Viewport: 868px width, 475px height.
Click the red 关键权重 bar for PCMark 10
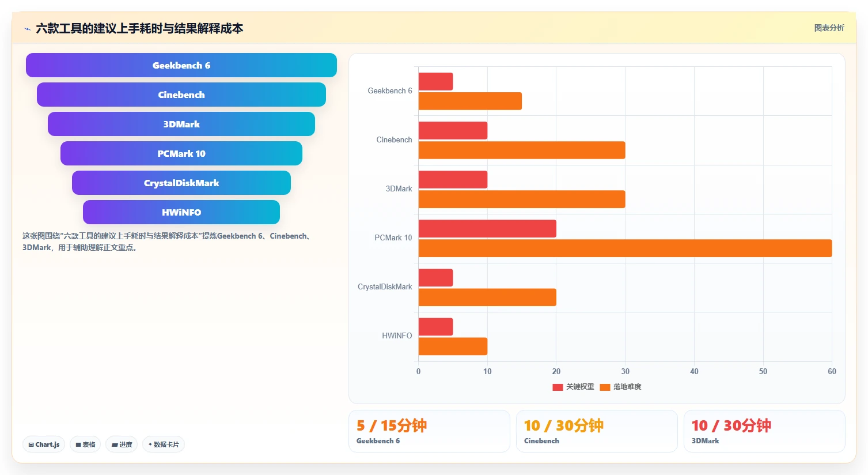click(487, 228)
